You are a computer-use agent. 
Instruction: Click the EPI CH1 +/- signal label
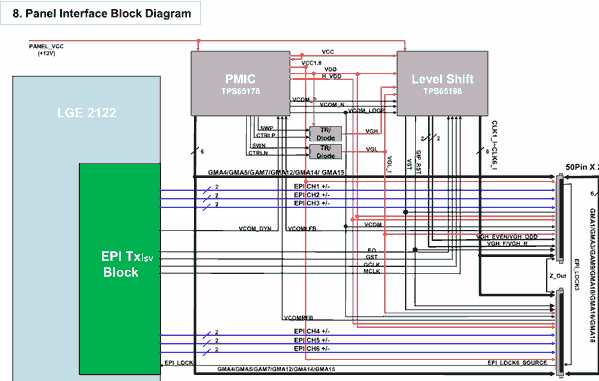(x=312, y=186)
